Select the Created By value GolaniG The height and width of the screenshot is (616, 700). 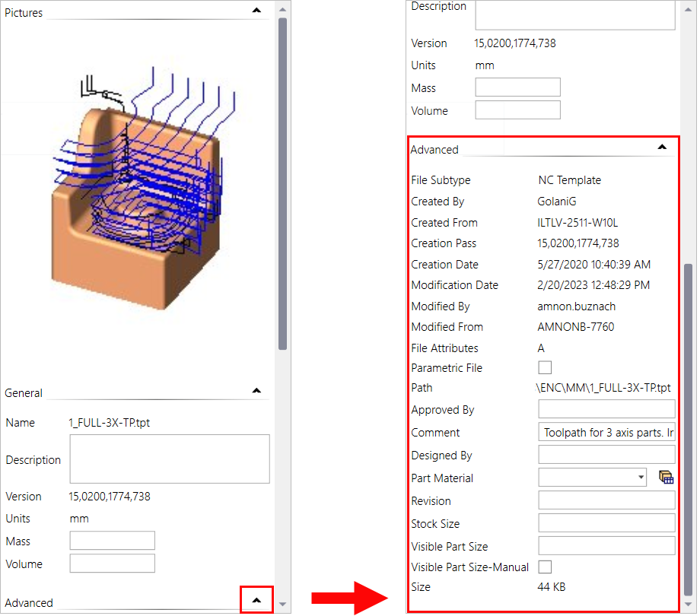click(x=557, y=202)
